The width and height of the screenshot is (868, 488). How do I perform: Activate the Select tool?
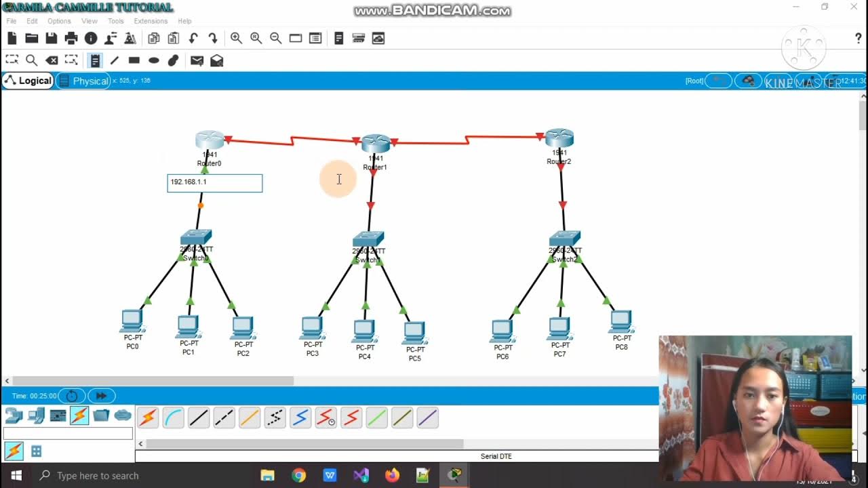[x=12, y=60]
